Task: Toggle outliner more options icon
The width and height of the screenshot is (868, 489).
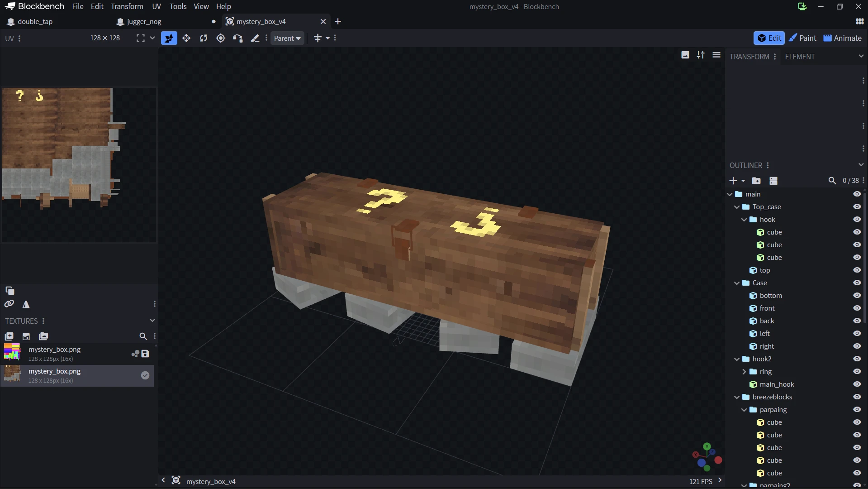Action: point(773,181)
